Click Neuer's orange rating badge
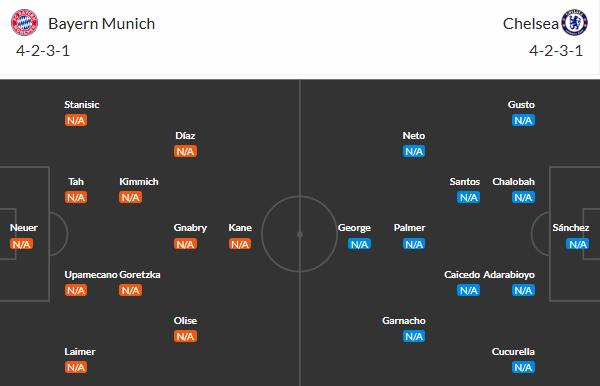 [21, 244]
